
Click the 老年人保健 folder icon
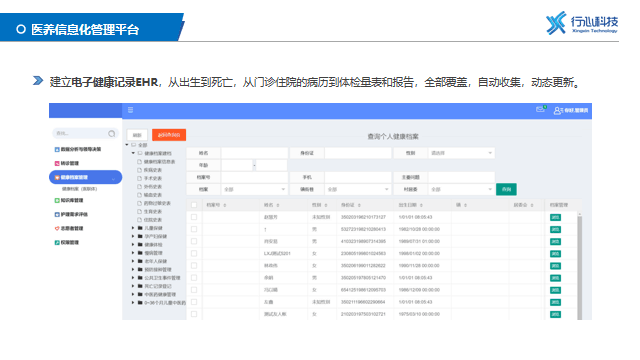click(x=140, y=261)
